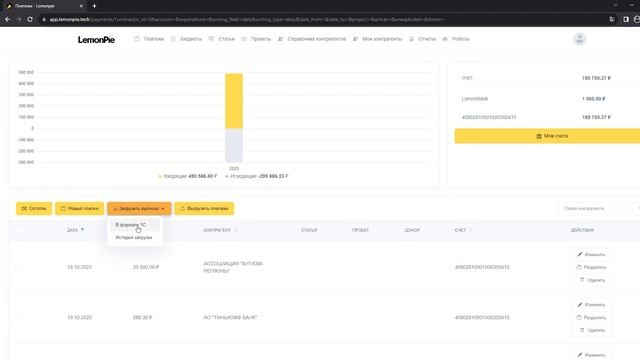640x360 pixels.
Task: Click the 200.30 ₽ amount cell
Action: coord(142,317)
